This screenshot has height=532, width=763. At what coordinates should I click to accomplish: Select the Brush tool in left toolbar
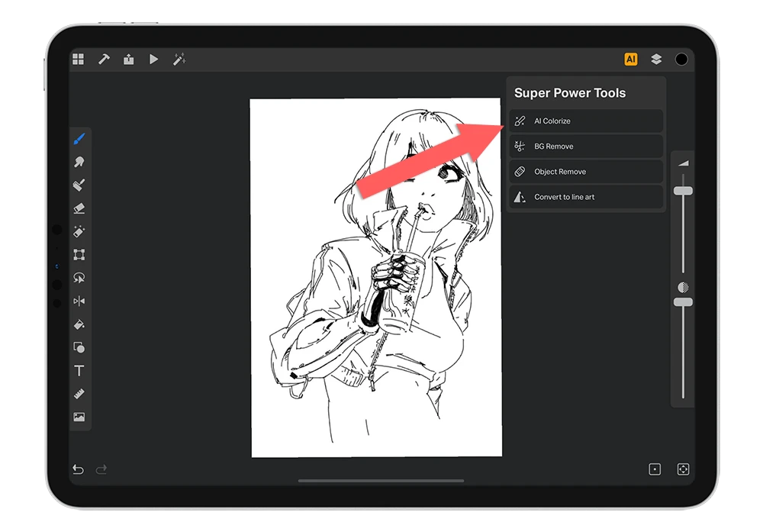[79, 139]
